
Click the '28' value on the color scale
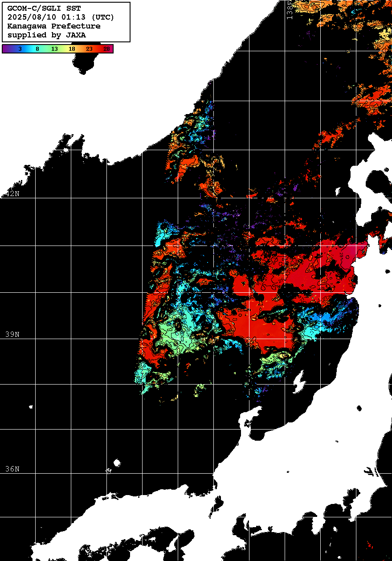point(106,49)
